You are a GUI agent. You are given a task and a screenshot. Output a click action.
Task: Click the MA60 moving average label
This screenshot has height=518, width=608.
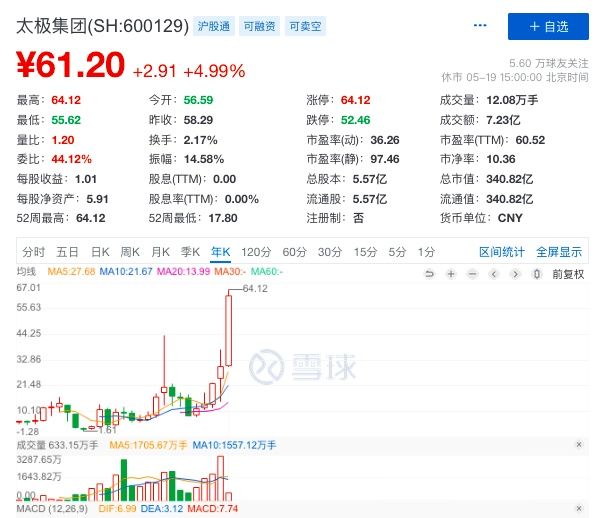click(267, 271)
